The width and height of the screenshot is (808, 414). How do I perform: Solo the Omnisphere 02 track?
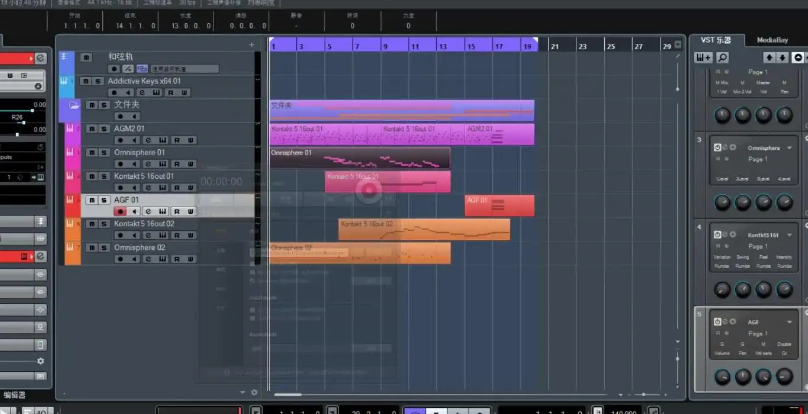click(x=104, y=247)
